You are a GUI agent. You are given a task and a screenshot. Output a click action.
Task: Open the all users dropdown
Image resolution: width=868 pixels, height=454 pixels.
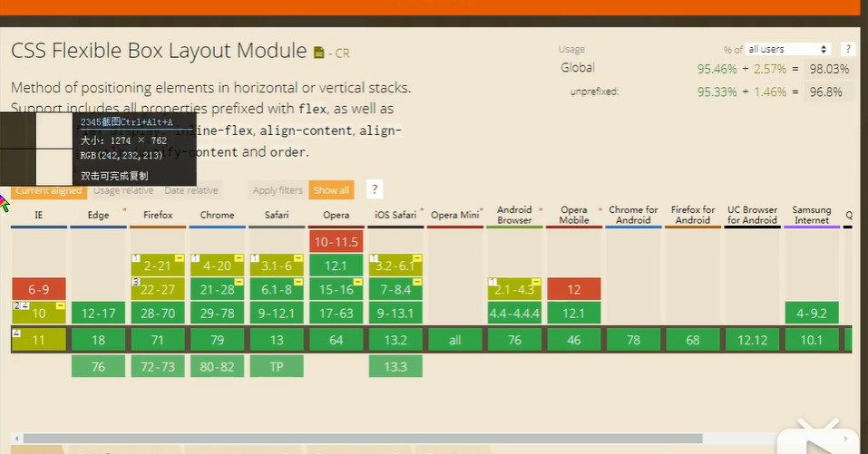[x=788, y=49]
